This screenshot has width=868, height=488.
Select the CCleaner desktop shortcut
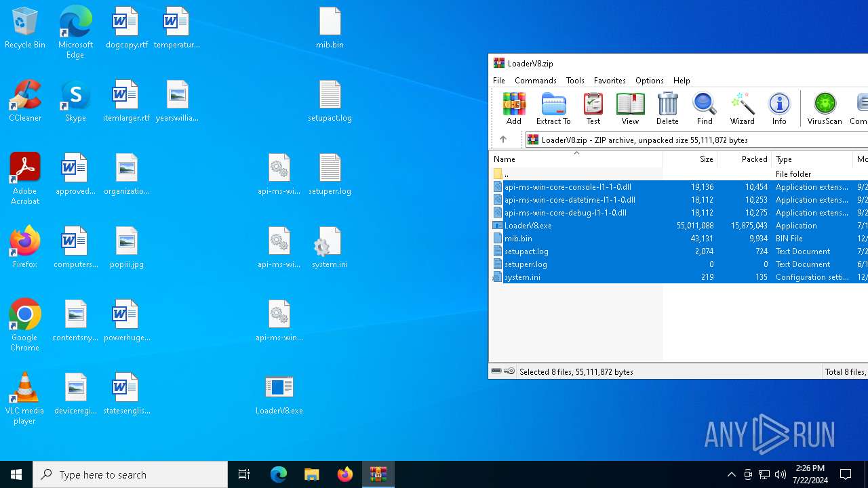coord(25,101)
